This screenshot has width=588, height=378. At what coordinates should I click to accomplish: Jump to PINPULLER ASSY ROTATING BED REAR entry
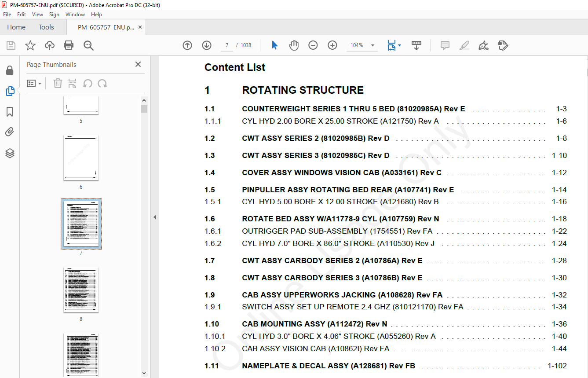(x=385, y=190)
